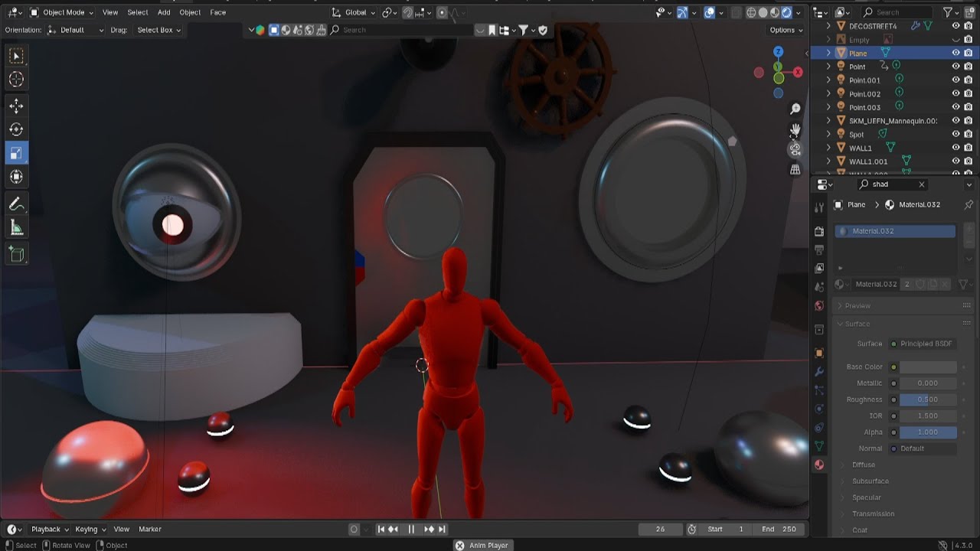Screen dimensions: 980x551
Task: Activate the Transform tool
Action: pyautogui.click(x=16, y=177)
